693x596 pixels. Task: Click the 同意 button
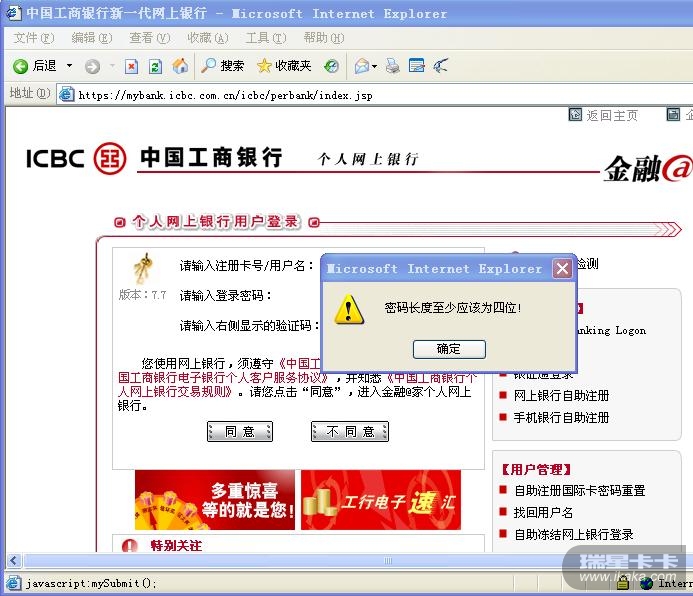tap(240, 431)
